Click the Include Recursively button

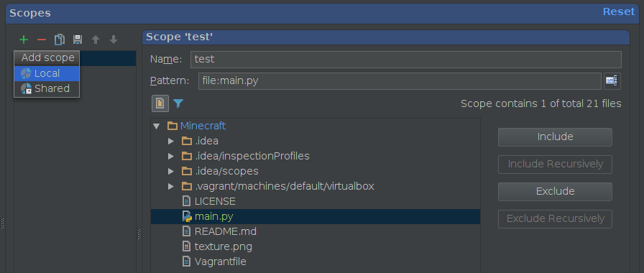coord(555,165)
